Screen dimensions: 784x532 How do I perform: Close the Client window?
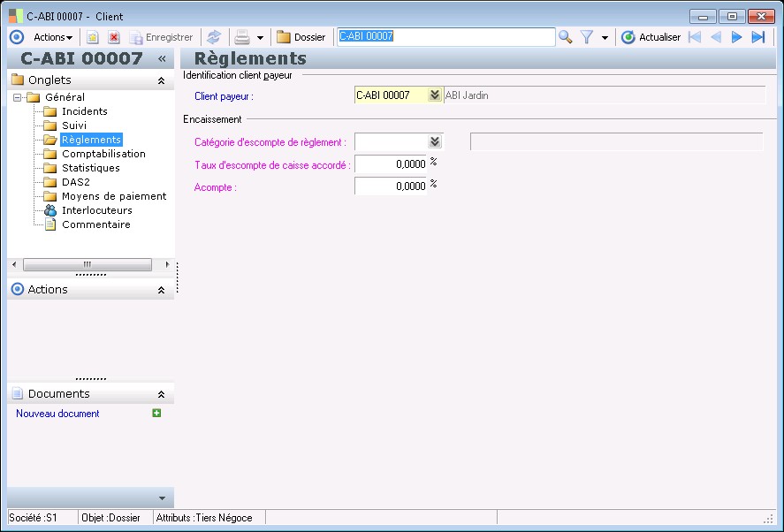click(761, 17)
